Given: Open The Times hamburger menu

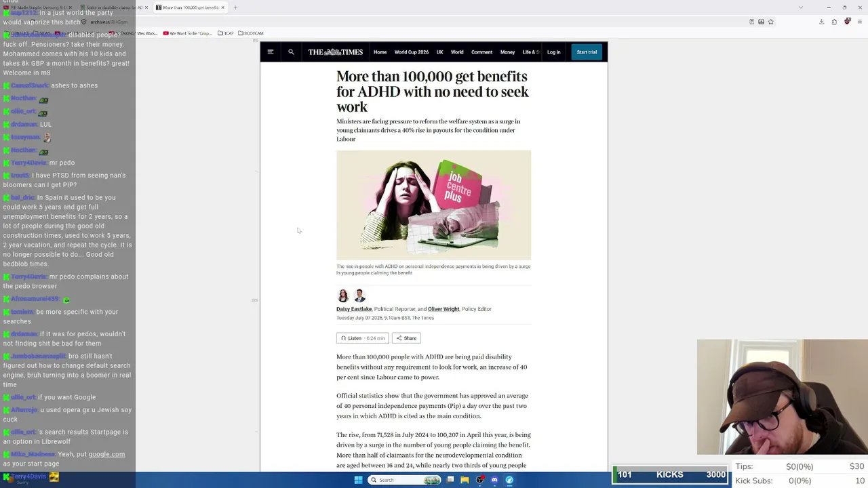Looking at the screenshot, I should [x=270, y=52].
